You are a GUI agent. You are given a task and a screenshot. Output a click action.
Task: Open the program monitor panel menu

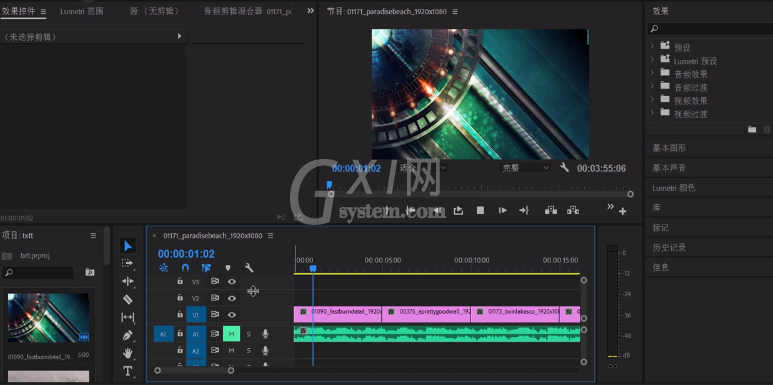pyautogui.click(x=455, y=11)
